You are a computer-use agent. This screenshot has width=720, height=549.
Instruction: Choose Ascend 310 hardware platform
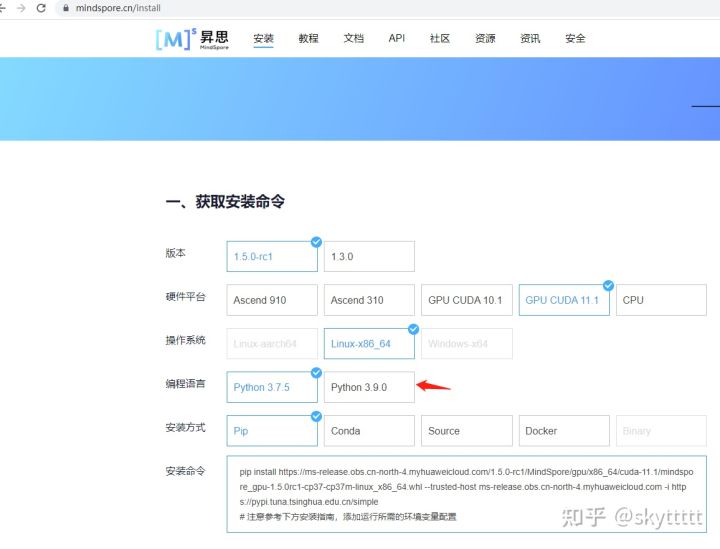369,300
